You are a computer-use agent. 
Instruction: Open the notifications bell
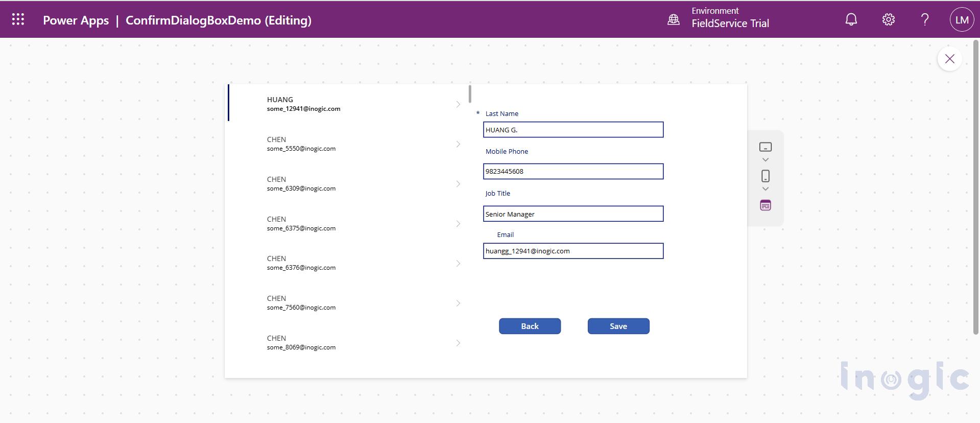(851, 19)
